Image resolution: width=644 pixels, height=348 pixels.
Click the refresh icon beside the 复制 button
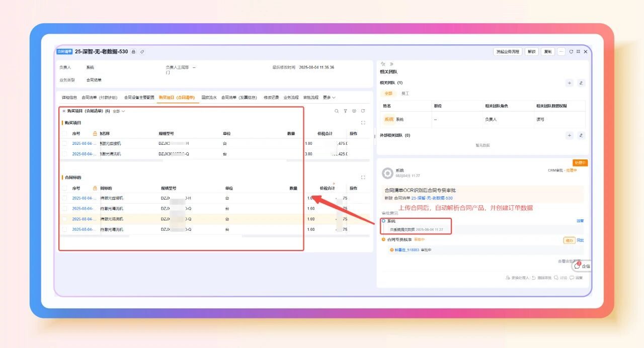[x=571, y=52]
